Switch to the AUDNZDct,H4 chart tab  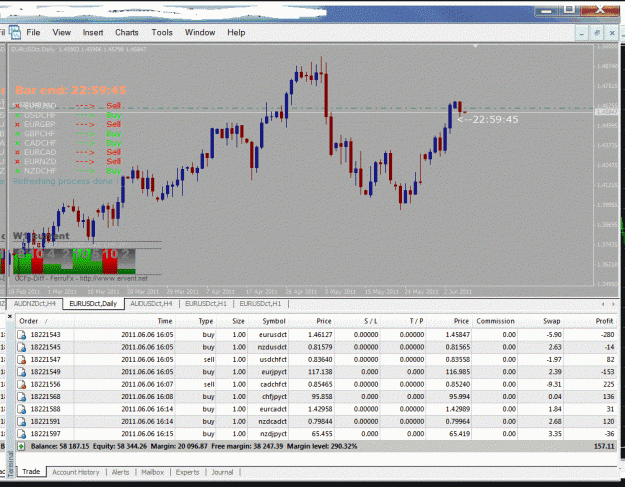coord(35,304)
